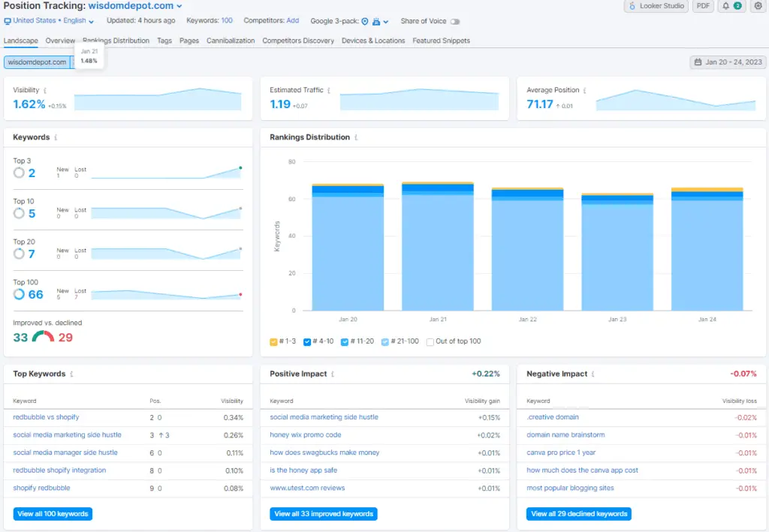Click the Looker Studio logo icon
The height and width of the screenshot is (532, 769).
point(632,6)
